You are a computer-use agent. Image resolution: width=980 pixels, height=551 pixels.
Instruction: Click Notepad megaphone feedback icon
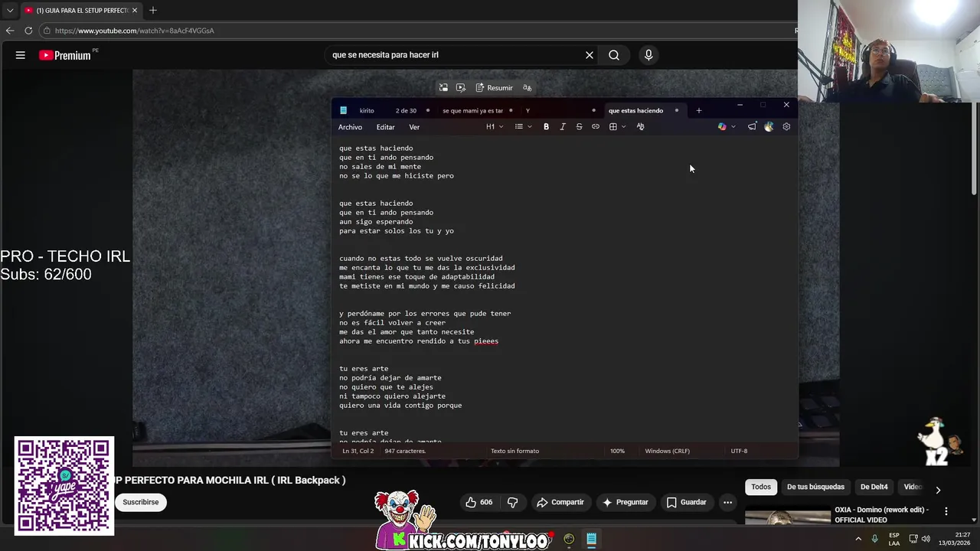[752, 127]
